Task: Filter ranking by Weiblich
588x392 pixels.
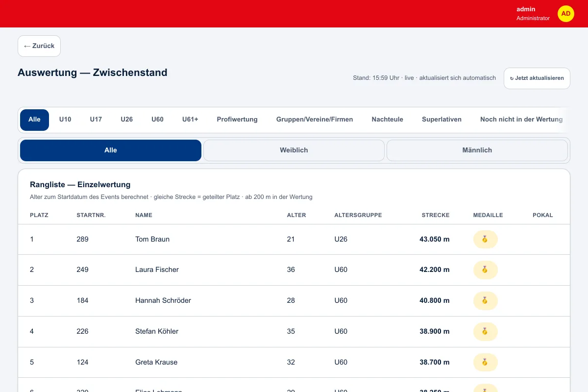Action: [x=294, y=150]
